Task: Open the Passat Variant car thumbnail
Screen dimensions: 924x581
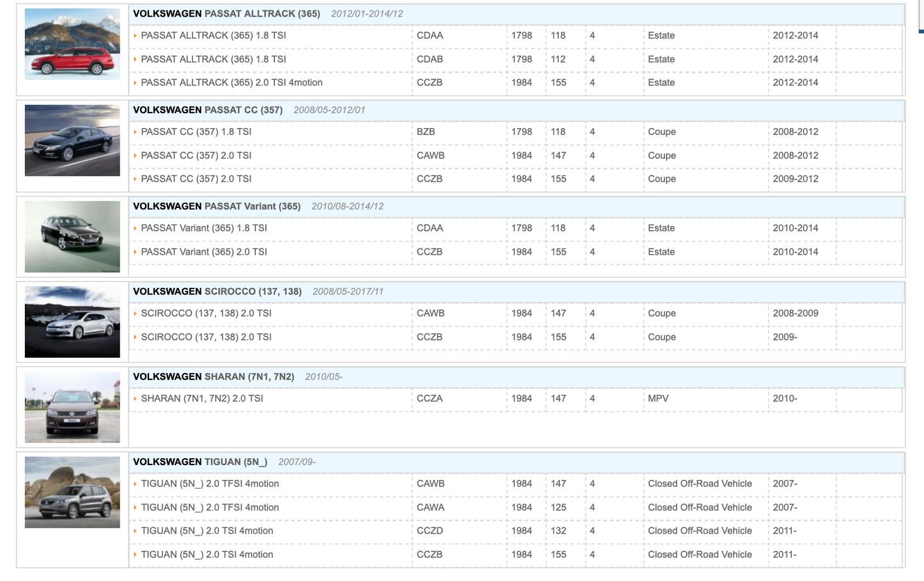Action: point(72,237)
